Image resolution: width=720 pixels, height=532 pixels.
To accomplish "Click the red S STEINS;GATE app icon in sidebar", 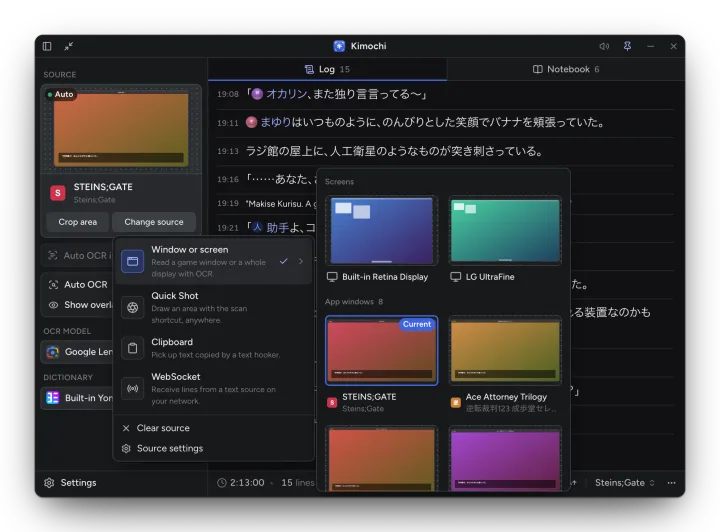I will pyautogui.click(x=58, y=193).
